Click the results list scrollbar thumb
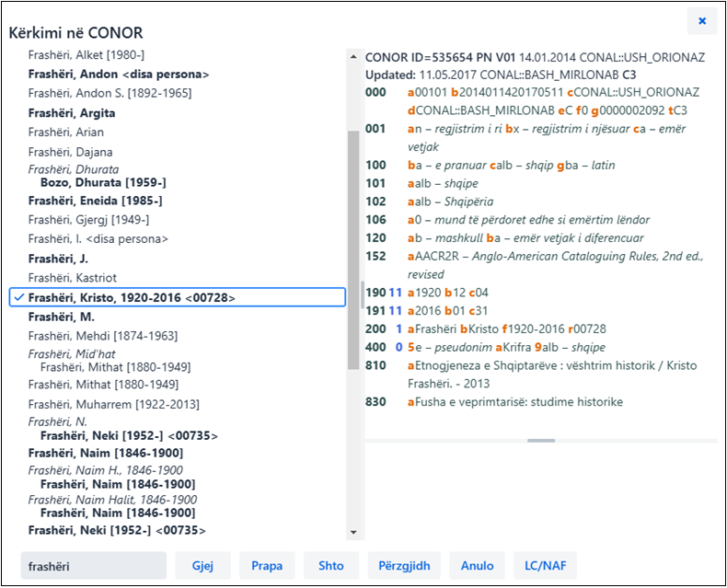This screenshot has height=588, width=727. pyautogui.click(x=353, y=250)
